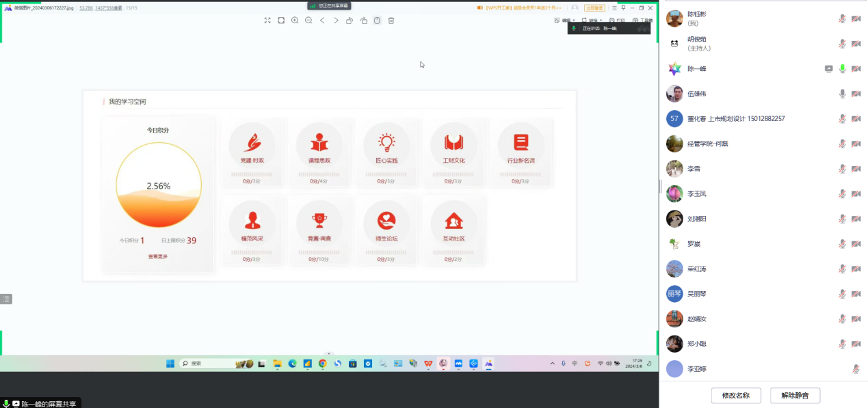Screen dimensions: 868x408
Task: Delete the image with the trash icon
Action: coord(391,21)
